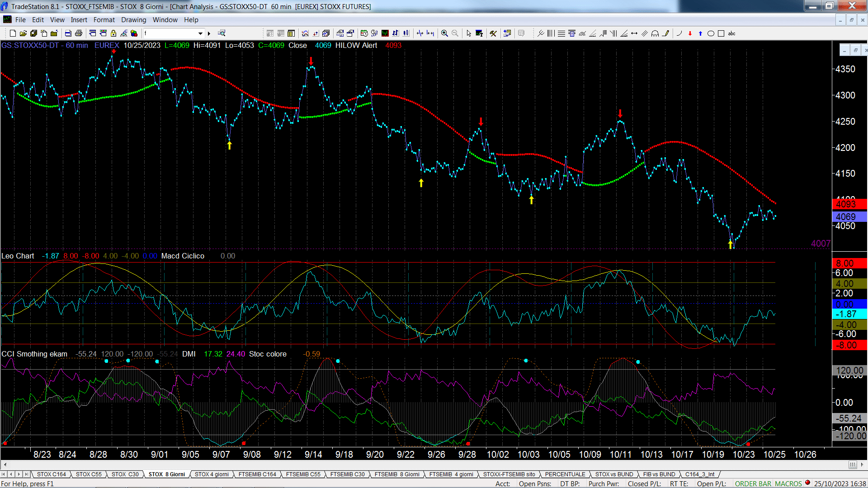Screen dimensions: 868x488
Task: Open the print preview icon
Action: (x=68, y=33)
